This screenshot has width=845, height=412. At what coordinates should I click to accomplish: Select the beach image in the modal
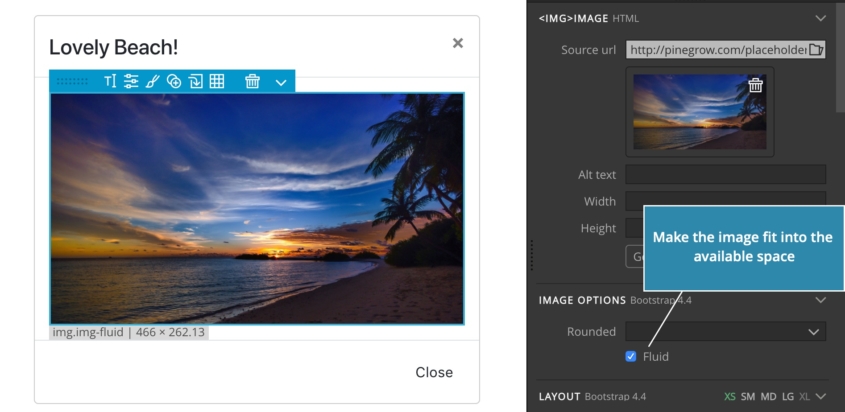coord(257,208)
